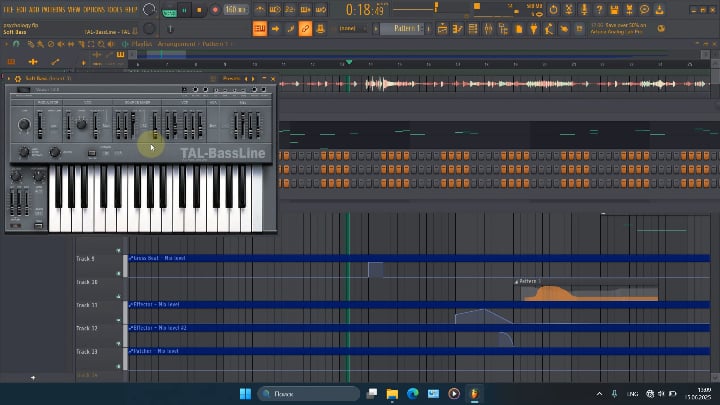Select the Playlist slice tool
720x405 pixels.
[81, 44]
